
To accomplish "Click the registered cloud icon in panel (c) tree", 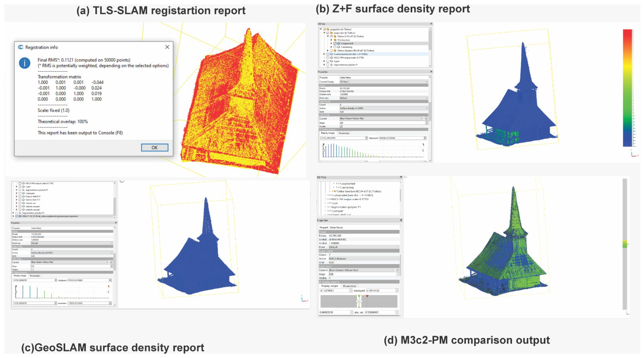I will (20, 216).
